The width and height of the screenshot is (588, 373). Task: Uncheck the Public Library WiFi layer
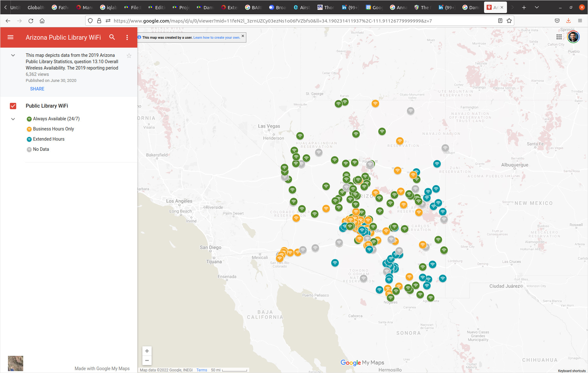13,106
